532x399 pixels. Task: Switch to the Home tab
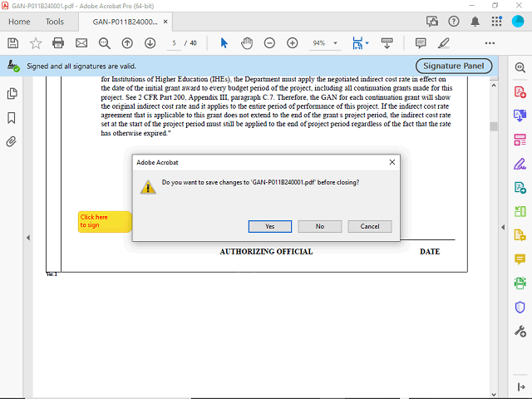(x=19, y=22)
